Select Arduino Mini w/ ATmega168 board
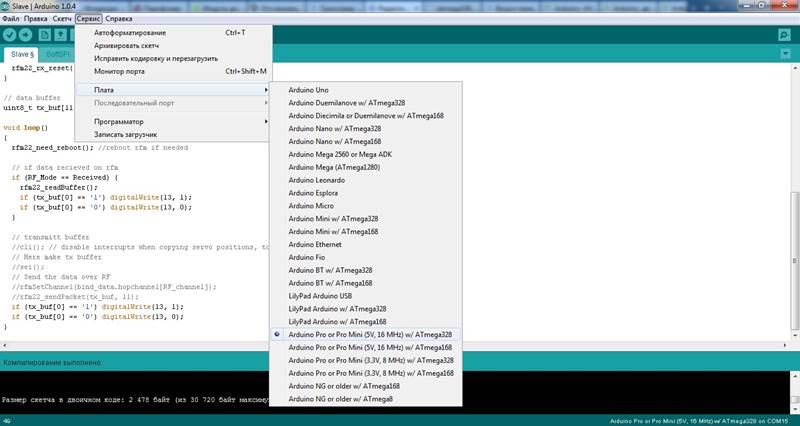The width and height of the screenshot is (800, 426). 366,232
